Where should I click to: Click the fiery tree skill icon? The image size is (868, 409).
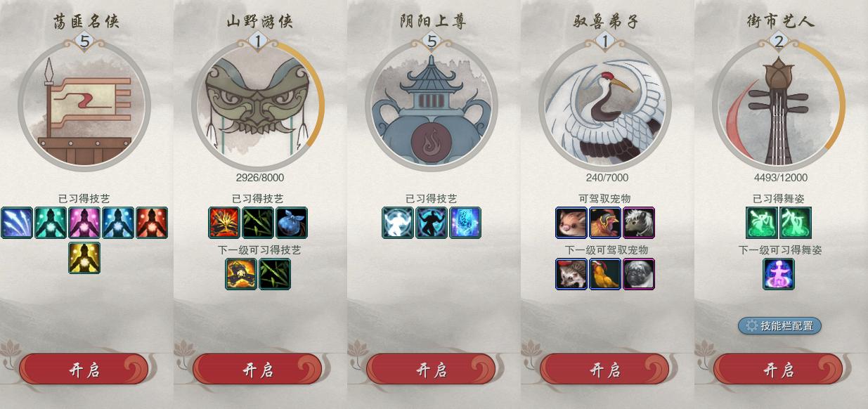point(224,223)
